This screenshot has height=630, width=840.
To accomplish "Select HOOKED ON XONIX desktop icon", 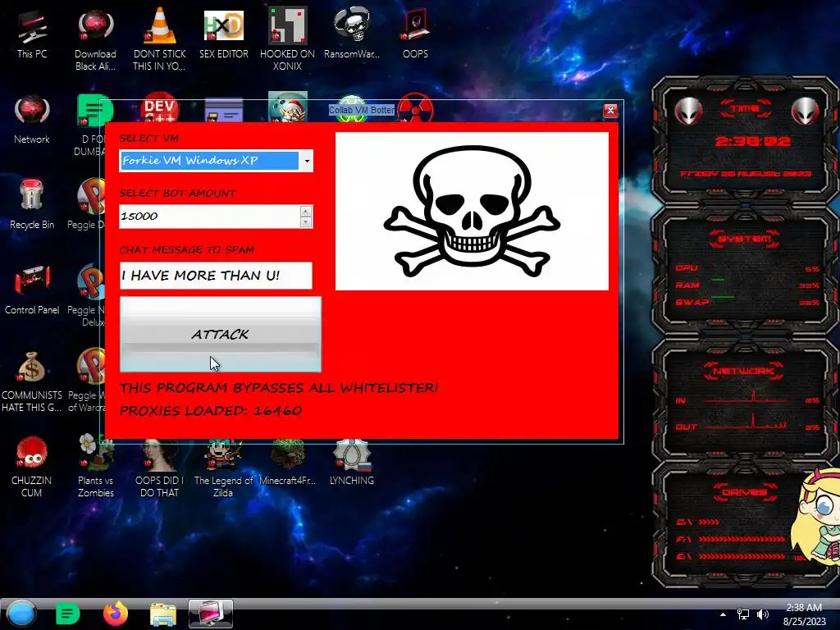I will (x=287, y=39).
